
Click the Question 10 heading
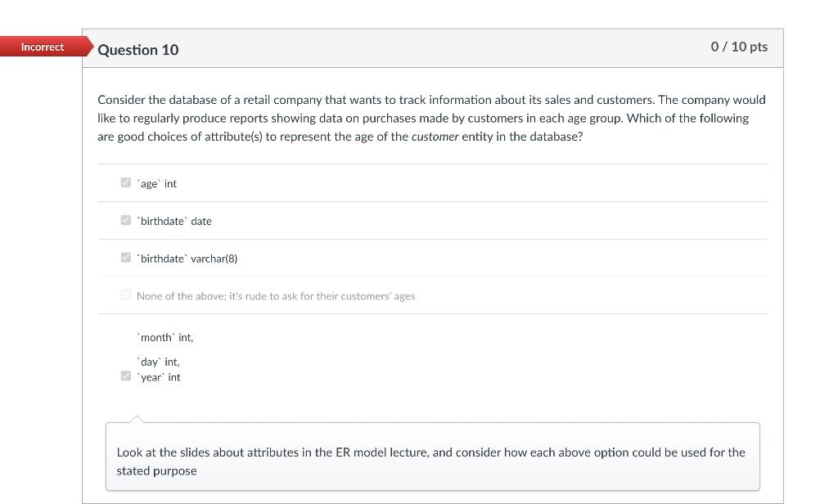pos(138,50)
